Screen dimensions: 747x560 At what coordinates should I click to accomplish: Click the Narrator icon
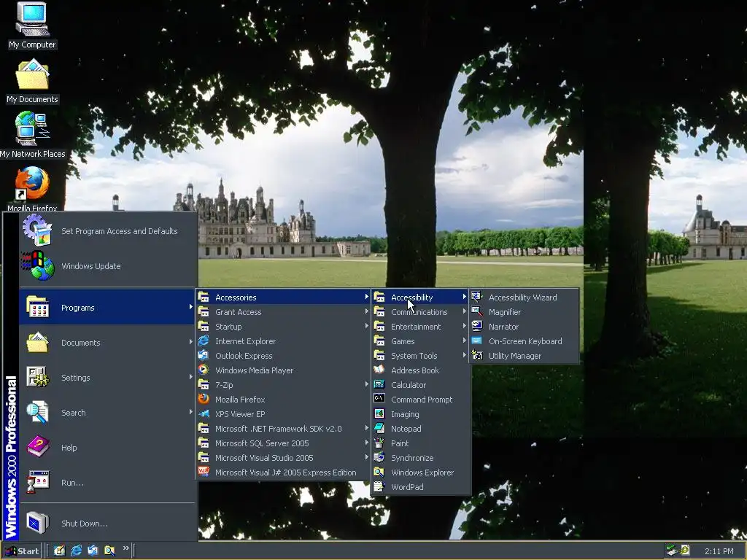tap(476, 326)
